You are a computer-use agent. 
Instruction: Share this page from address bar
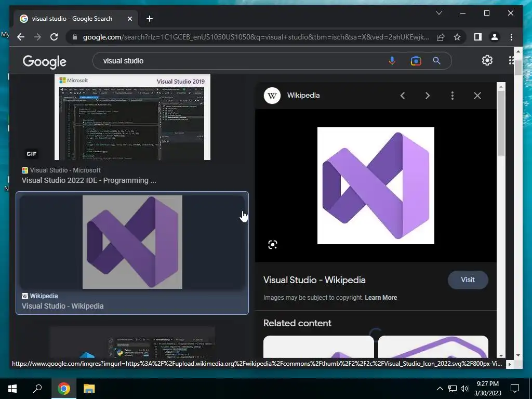point(441,37)
